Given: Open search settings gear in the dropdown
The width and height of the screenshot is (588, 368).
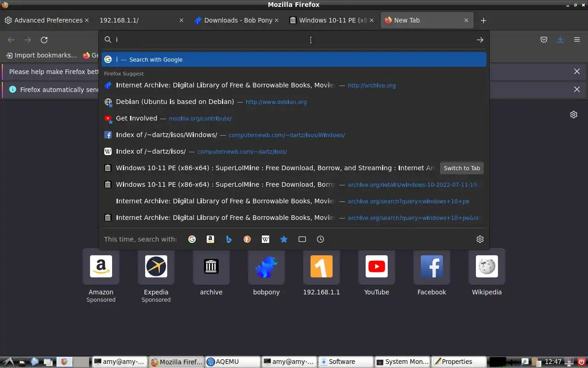Looking at the screenshot, I should click(480, 239).
